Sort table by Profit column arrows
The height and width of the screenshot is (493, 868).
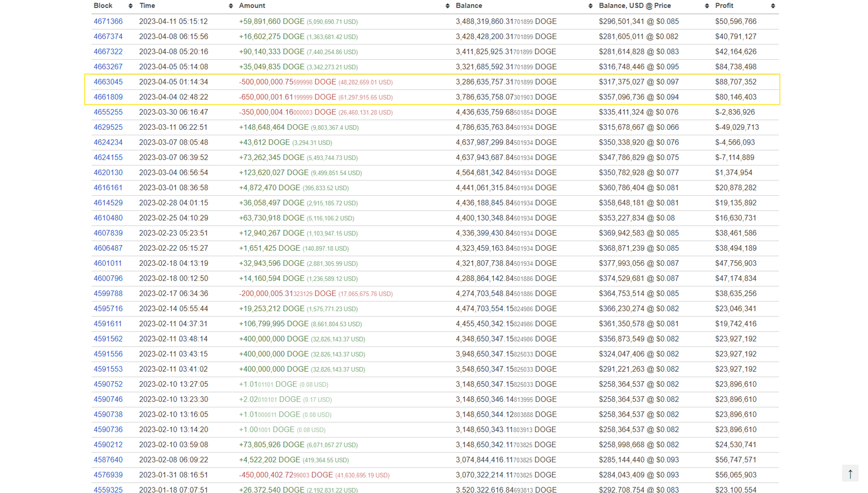coord(773,6)
